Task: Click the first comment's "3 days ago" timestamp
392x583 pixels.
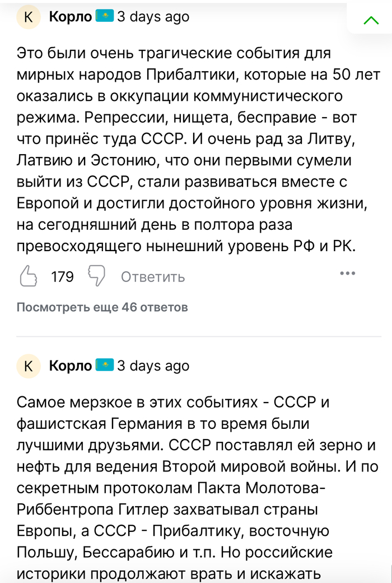Action: pyautogui.click(x=153, y=17)
